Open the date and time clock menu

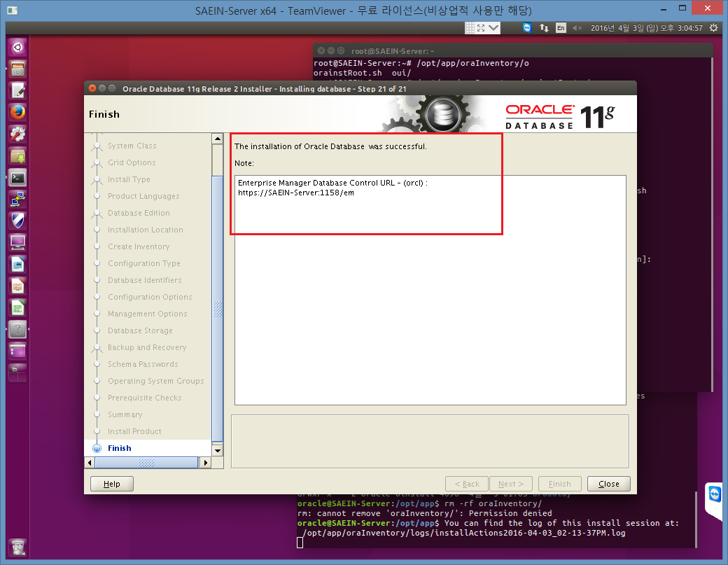pyautogui.click(x=647, y=28)
